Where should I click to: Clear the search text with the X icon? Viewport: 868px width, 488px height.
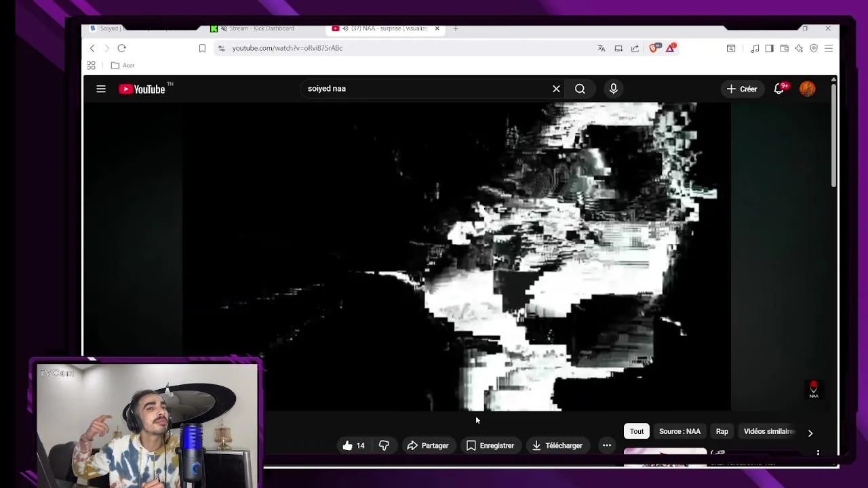556,89
